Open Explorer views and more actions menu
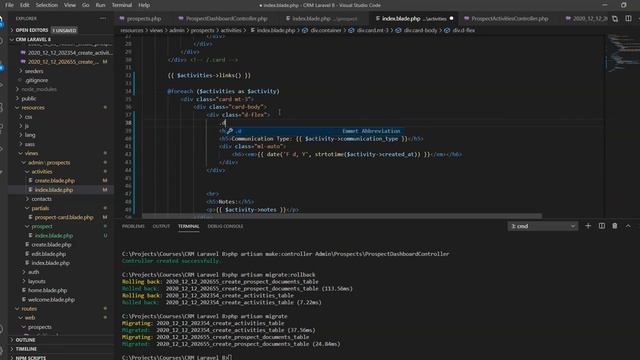640x360 pixels. pyautogui.click(x=102, y=18)
